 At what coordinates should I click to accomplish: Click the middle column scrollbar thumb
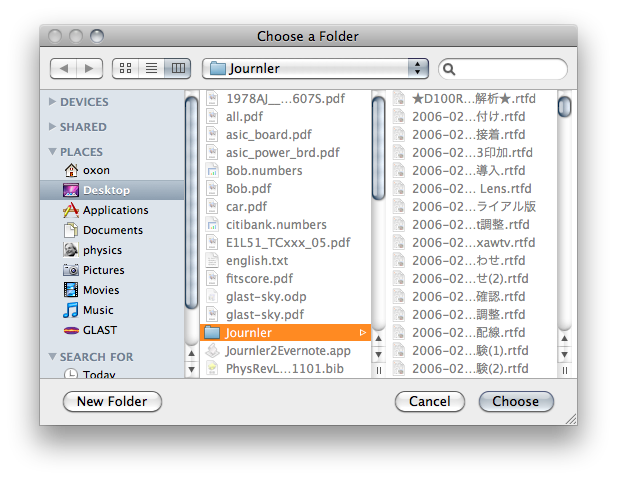point(378,148)
